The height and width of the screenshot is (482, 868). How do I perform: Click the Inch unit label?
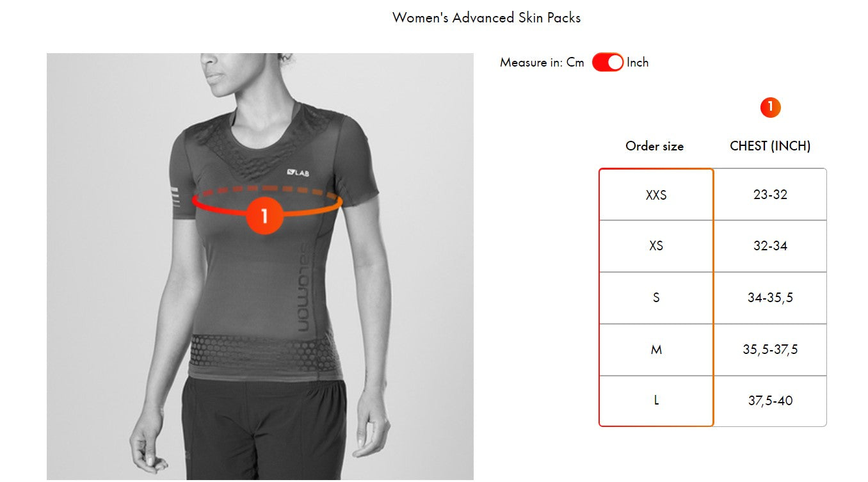(638, 63)
